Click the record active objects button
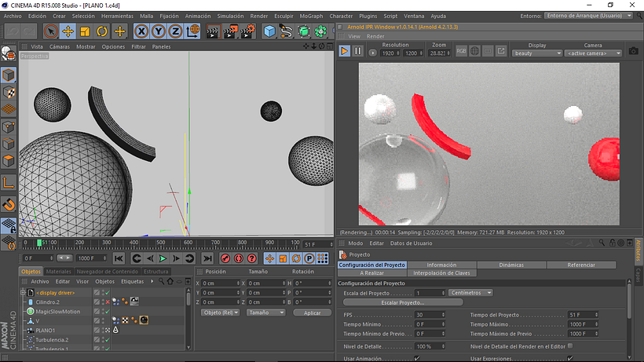644x362 pixels. (224, 258)
